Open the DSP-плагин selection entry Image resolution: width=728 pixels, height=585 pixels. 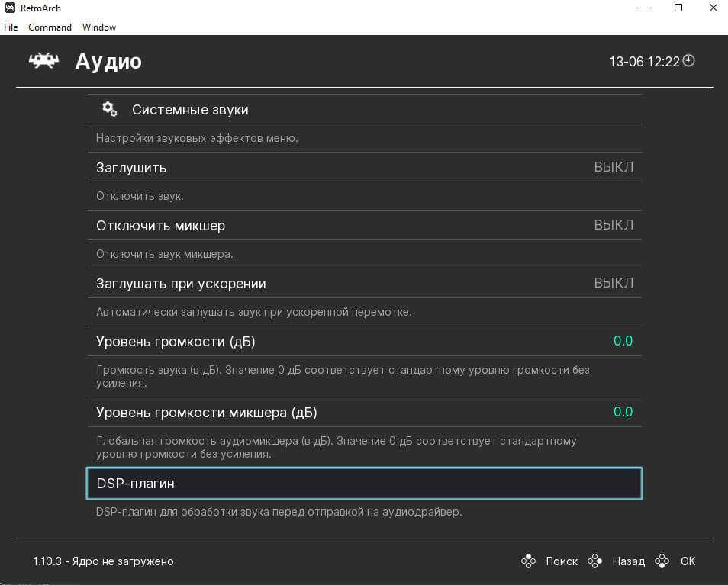coord(364,484)
